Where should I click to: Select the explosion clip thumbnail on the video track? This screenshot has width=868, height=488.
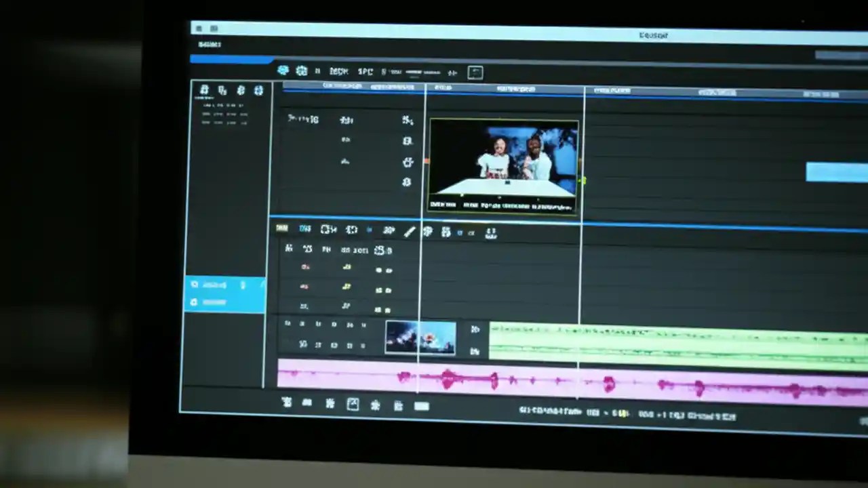419,337
